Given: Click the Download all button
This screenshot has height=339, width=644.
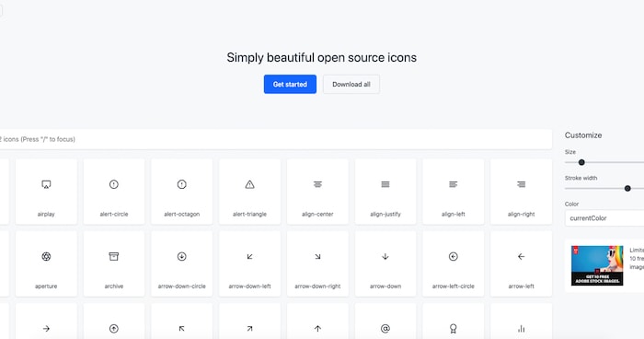Looking at the screenshot, I should (351, 84).
